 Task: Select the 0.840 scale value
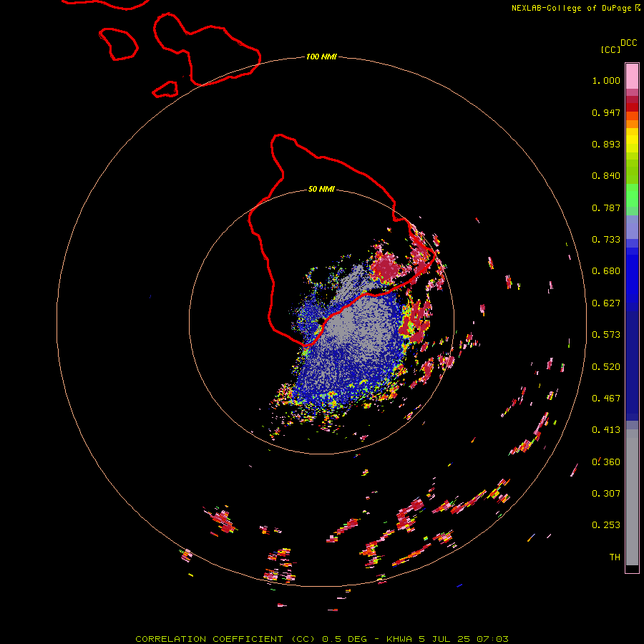(x=606, y=176)
